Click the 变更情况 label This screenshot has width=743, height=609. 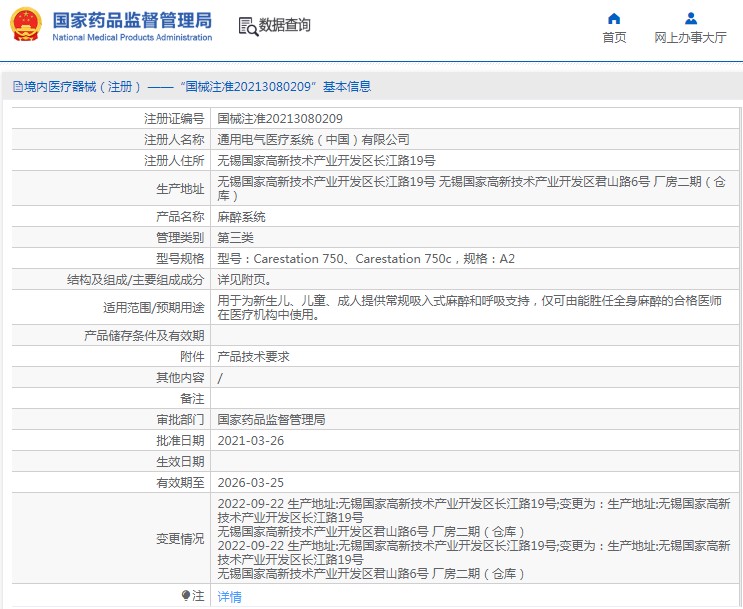point(180,538)
